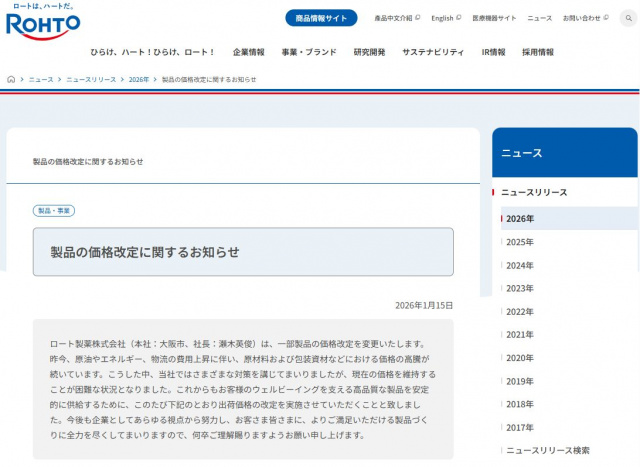Click ニュース in the top utility bar

tap(539, 18)
